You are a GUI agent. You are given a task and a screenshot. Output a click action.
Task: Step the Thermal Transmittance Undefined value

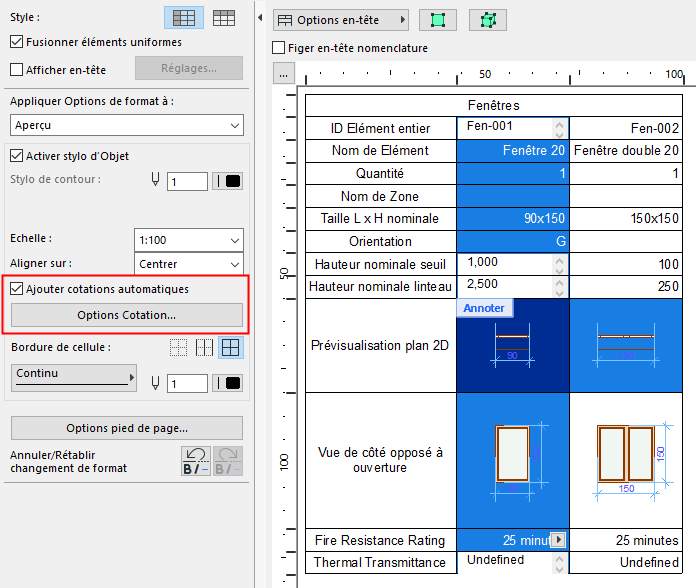pos(559,563)
